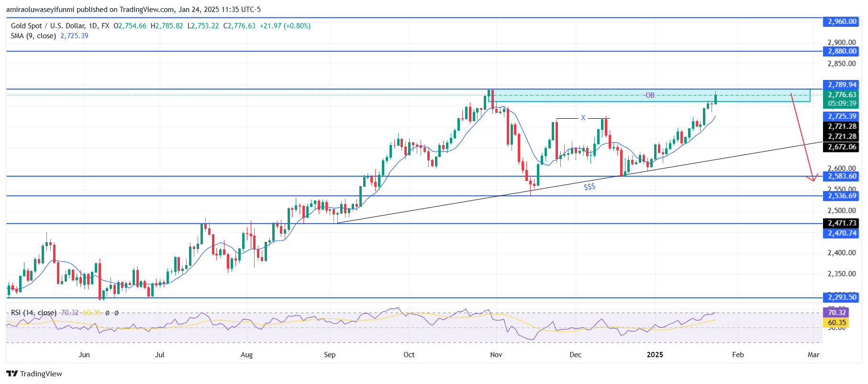Click the high price H2,785.82 value
The width and height of the screenshot is (868, 384).
[167, 26]
